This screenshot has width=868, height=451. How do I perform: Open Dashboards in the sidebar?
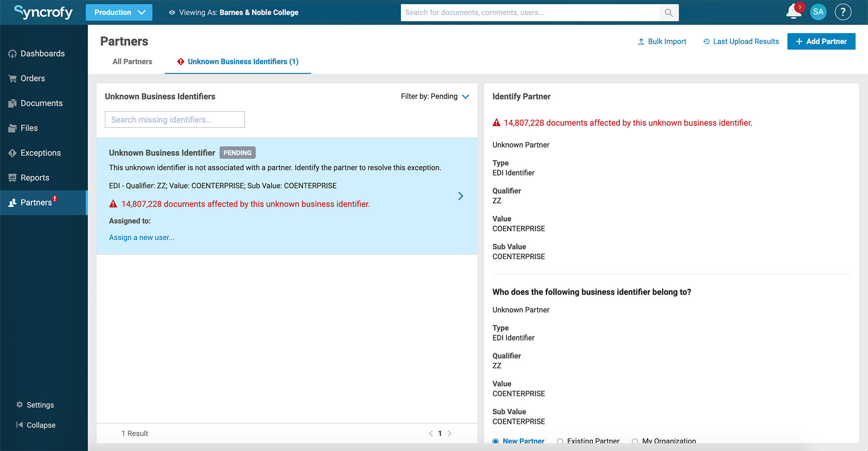(43, 54)
